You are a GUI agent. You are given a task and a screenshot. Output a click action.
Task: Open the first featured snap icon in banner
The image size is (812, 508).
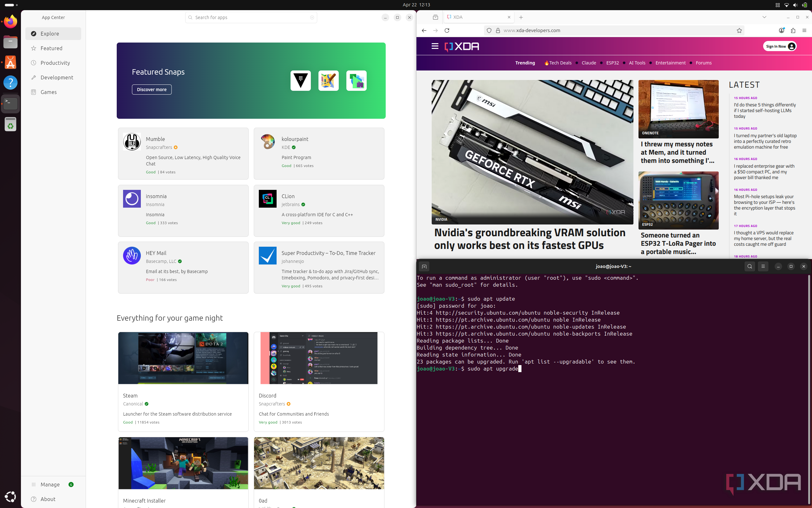pos(300,81)
